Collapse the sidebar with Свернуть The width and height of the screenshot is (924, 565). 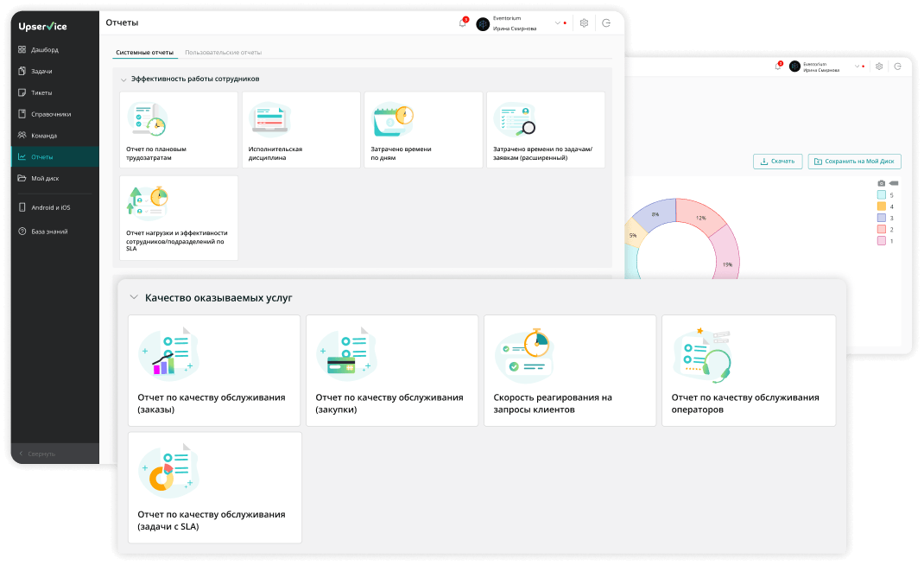pos(41,454)
